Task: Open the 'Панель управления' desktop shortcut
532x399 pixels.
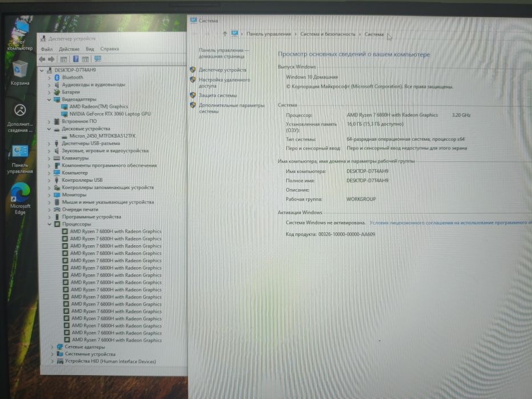Action: point(20,159)
